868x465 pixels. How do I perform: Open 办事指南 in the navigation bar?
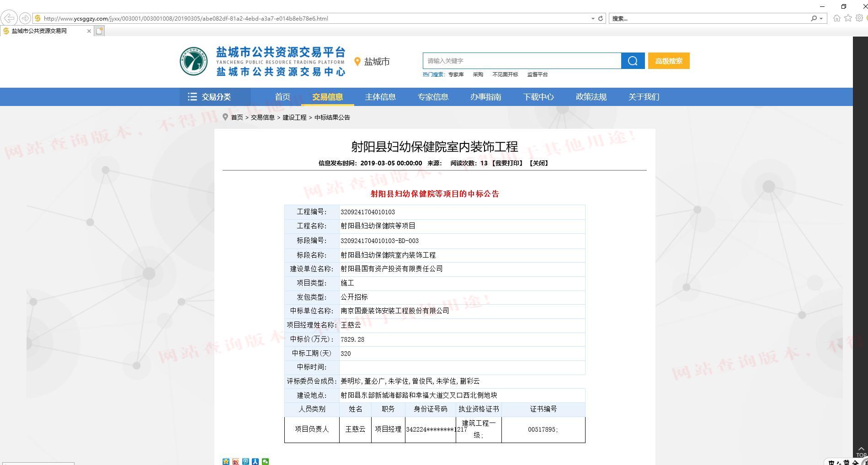click(486, 97)
